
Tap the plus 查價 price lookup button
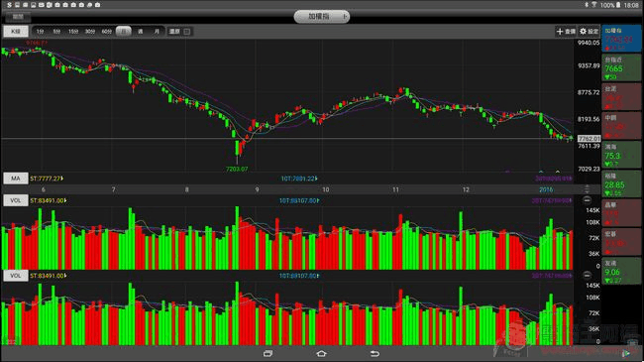[x=566, y=32]
